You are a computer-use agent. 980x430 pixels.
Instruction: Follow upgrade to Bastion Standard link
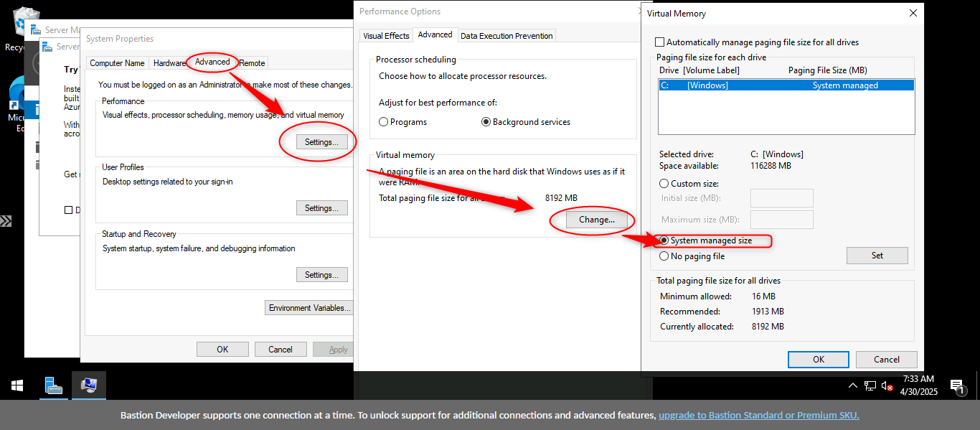tap(758, 415)
